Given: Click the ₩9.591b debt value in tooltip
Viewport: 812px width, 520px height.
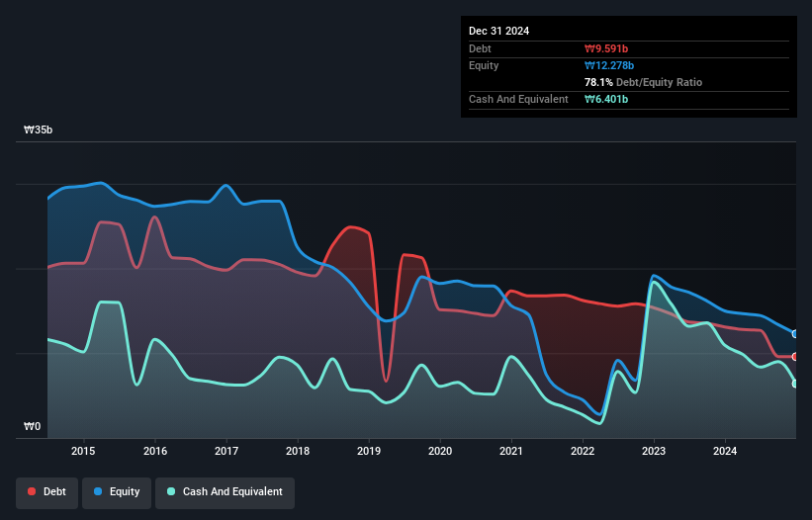Looking at the screenshot, I should pyautogui.click(x=606, y=48).
